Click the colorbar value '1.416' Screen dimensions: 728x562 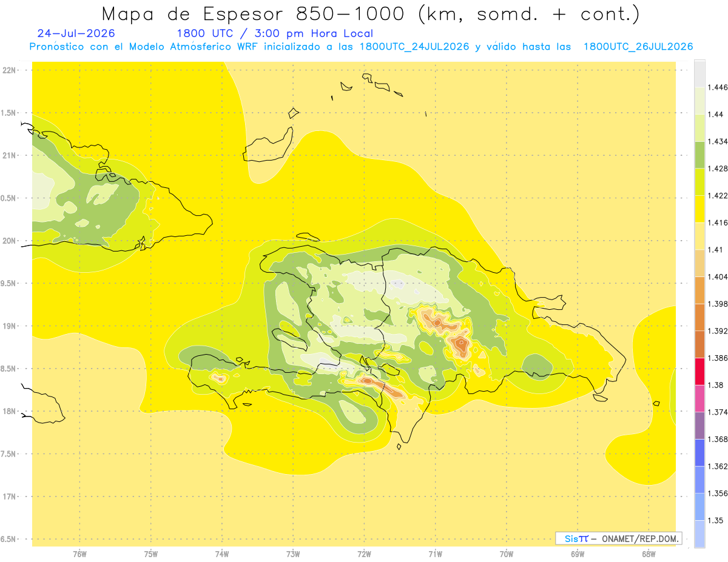pyautogui.click(x=717, y=223)
